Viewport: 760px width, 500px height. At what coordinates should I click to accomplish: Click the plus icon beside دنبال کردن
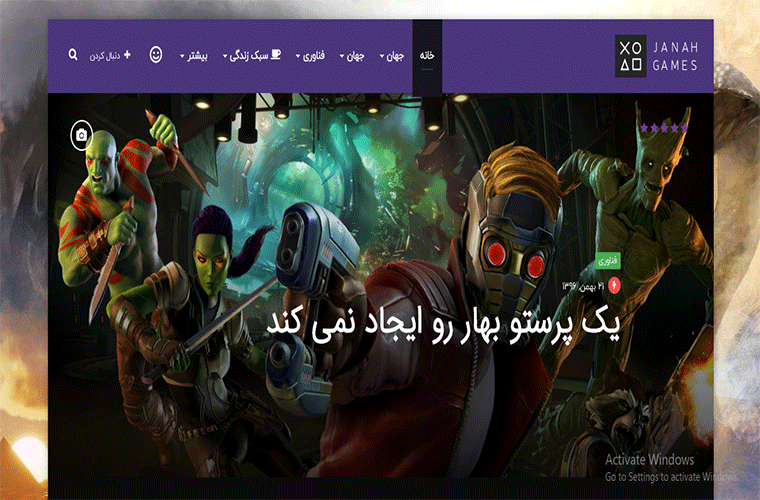127,56
